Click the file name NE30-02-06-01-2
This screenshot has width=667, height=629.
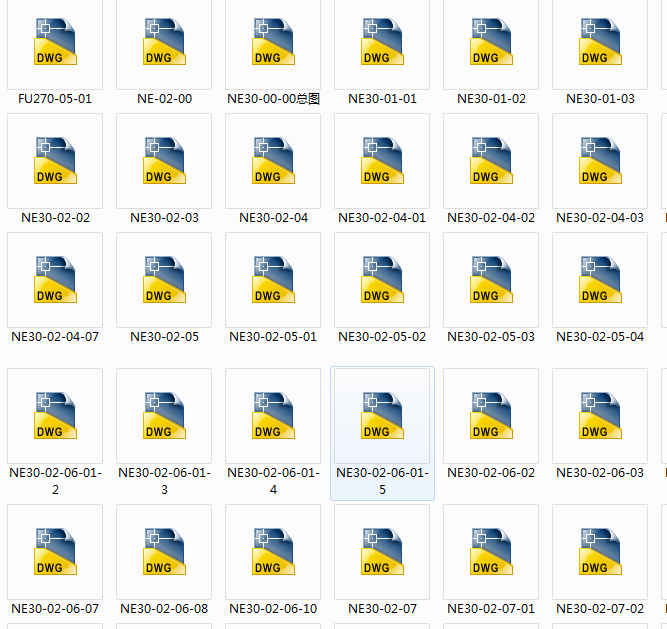(x=55, y=481)
